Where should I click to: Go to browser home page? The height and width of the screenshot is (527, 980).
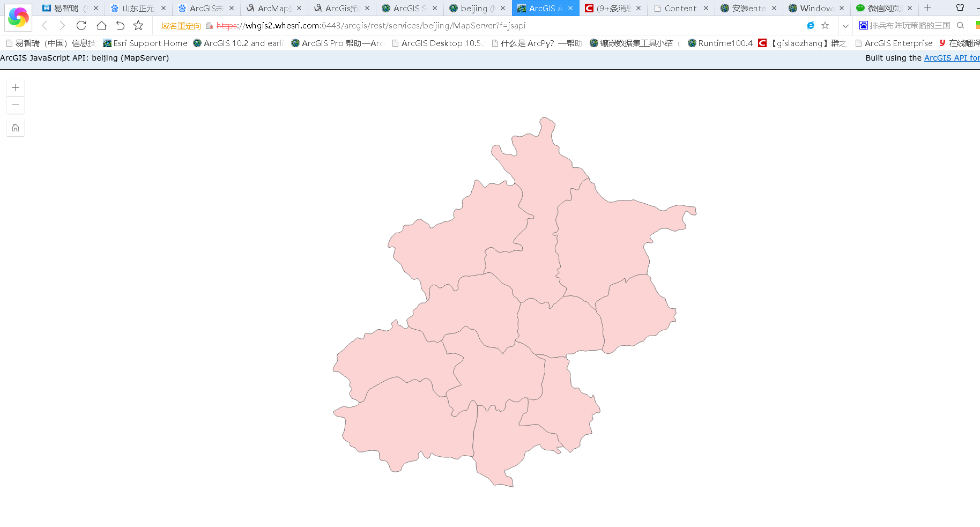click(101, 25)
